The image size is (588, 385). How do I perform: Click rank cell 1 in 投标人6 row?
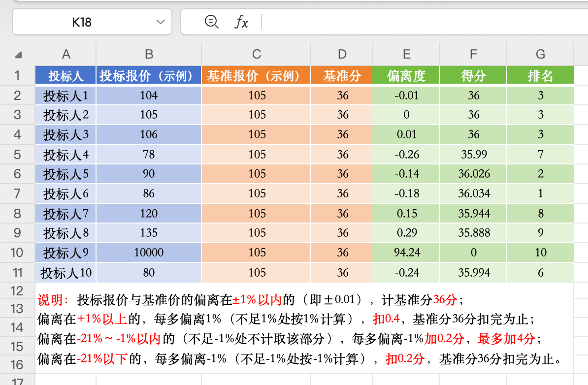click(x=540, y=193)
